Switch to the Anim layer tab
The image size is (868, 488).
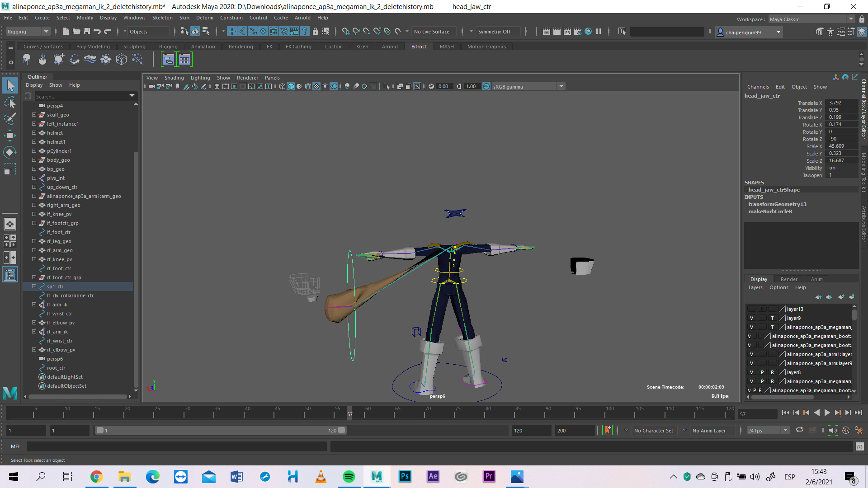816,279
